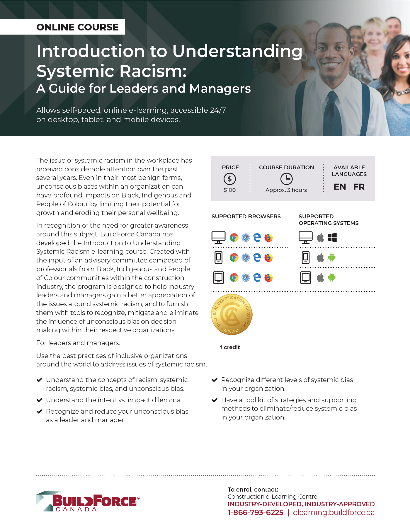Click the Safari icon in the phone browsers row
Screen dimensions: 410x532
[x=246, y=258]
